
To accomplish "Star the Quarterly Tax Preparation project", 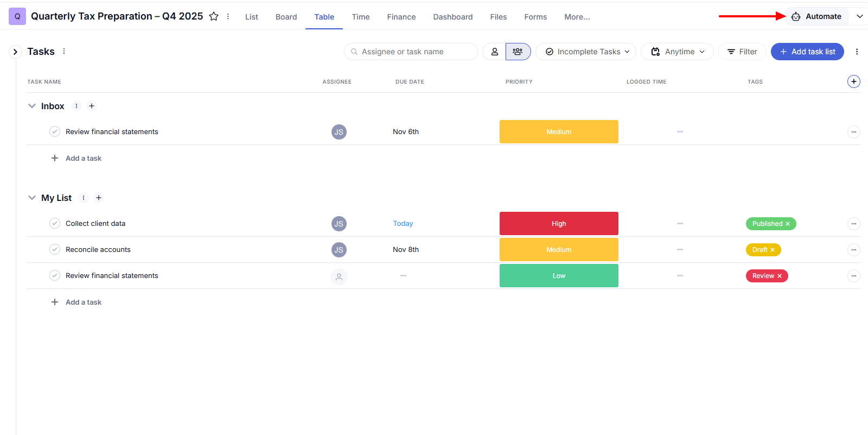I will pos(214,16).
